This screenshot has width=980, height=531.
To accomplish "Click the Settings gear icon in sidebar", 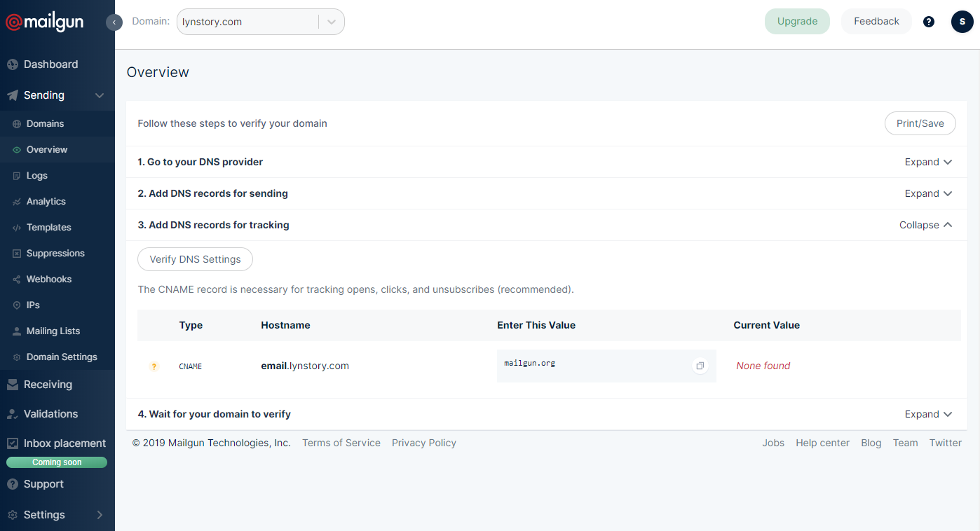I will click(12, 515).
